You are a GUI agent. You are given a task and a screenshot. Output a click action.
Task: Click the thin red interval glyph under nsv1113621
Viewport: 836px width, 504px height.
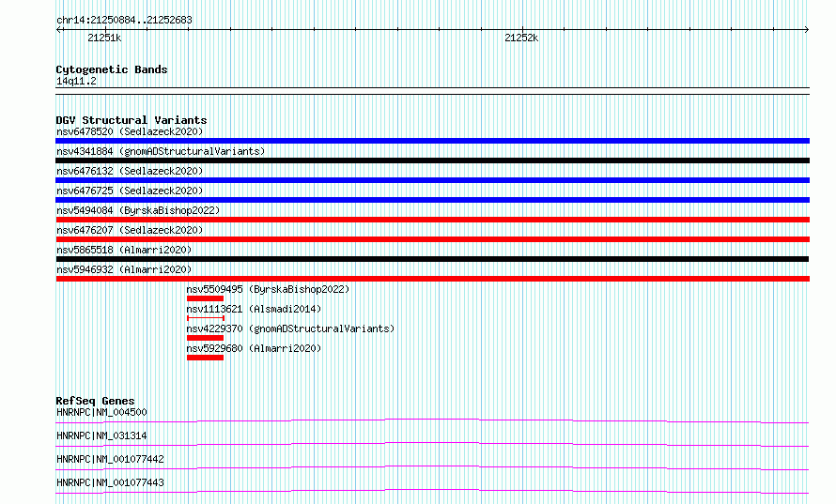tap(206, 318)
